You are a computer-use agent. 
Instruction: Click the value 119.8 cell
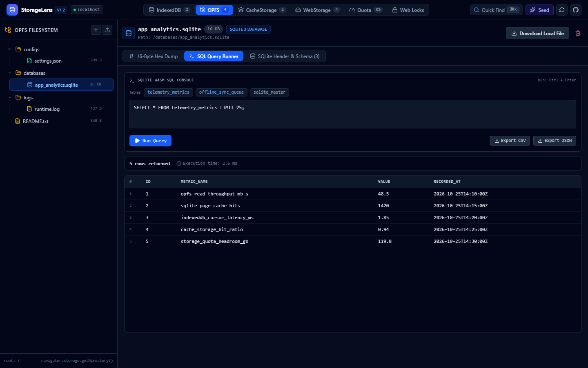click(385, 241)
